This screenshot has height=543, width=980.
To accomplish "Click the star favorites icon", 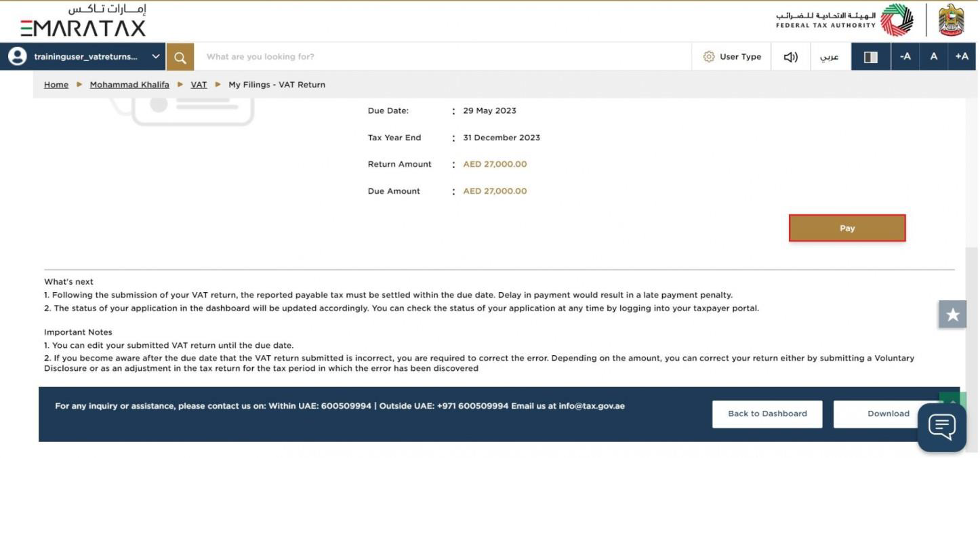I will tap(952, 315).
